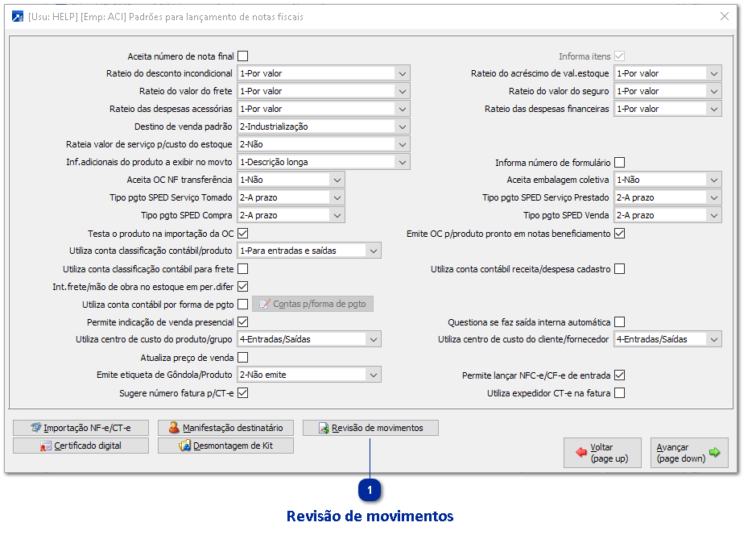Close the Padrões para lançamento window
The image size is (756, 539).
[x=724, y=16]
